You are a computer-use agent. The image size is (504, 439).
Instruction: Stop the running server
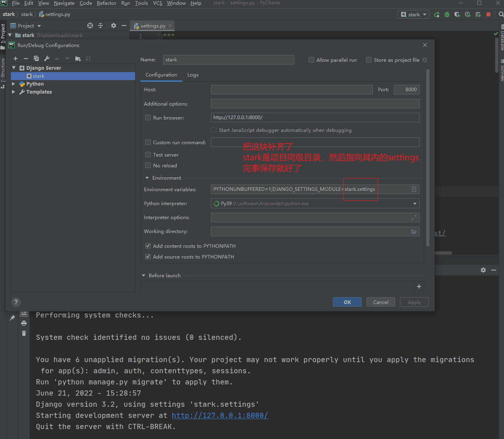pos(488,14)
